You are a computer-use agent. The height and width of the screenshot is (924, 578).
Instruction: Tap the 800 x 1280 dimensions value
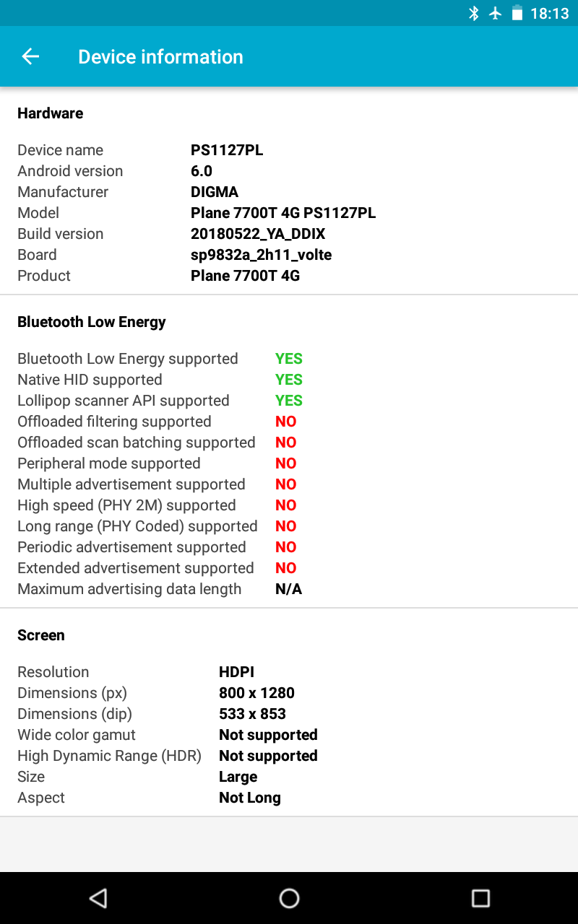coord(256,693)
